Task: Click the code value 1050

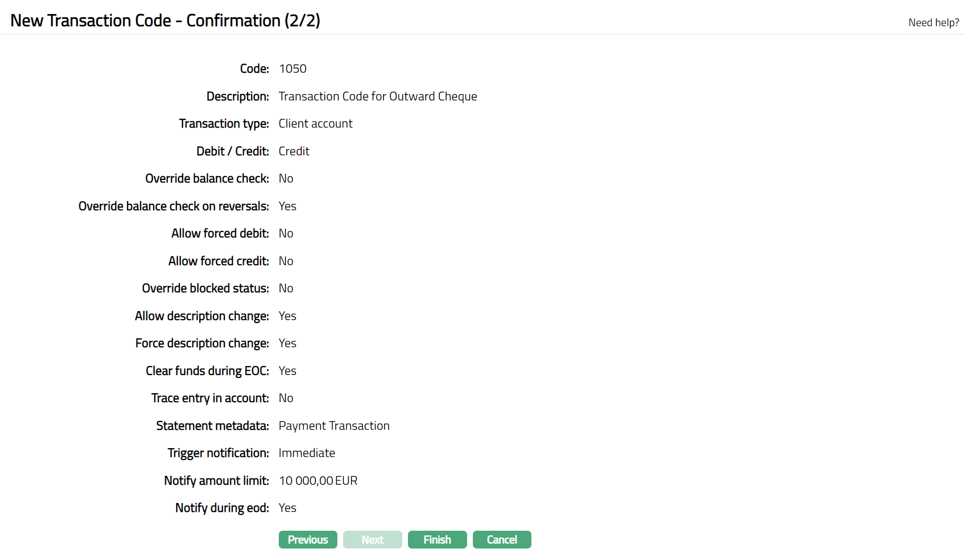Action: [x=292, y=68]
